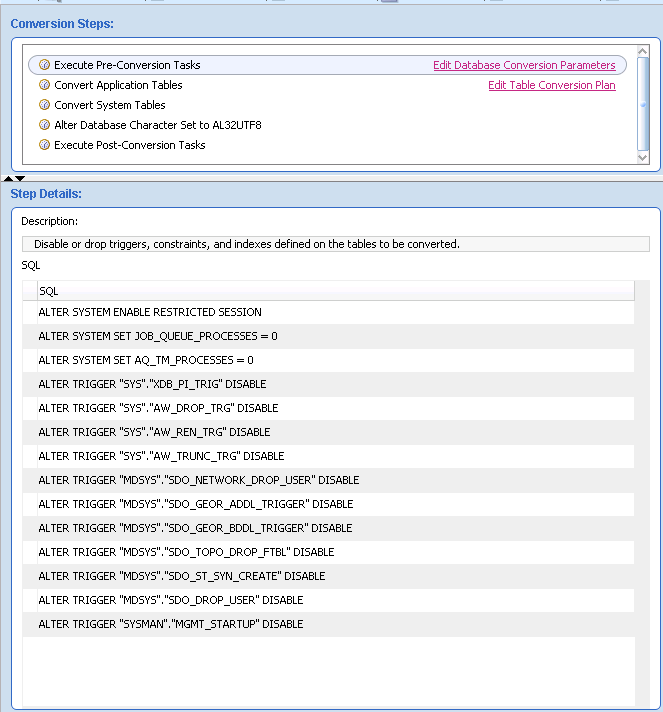Viewport: 663px width, 712px height.
Task: Click the Execute Pre-Conversion Tasks status icon
Action: pos(44,65)
